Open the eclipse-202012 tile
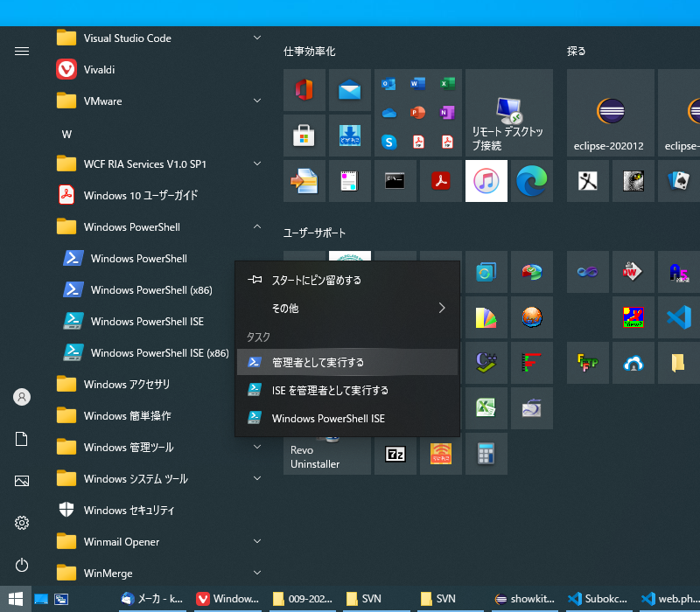 (610, 113)
